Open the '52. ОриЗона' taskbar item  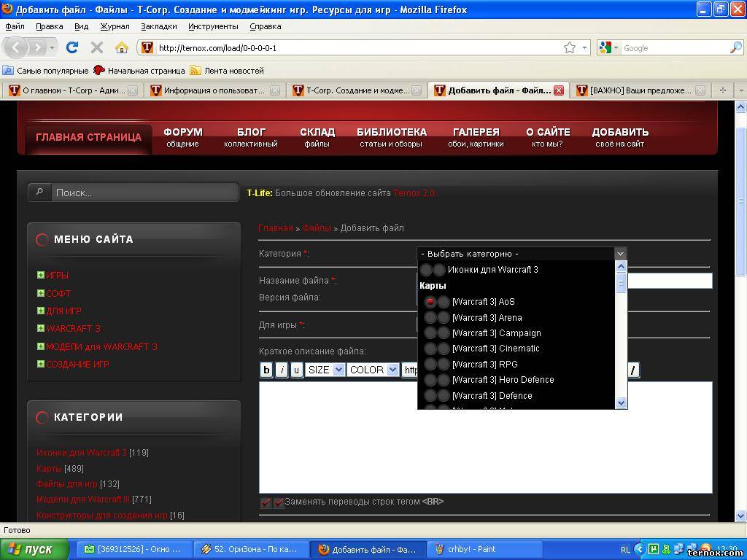[x=252, y=550]
